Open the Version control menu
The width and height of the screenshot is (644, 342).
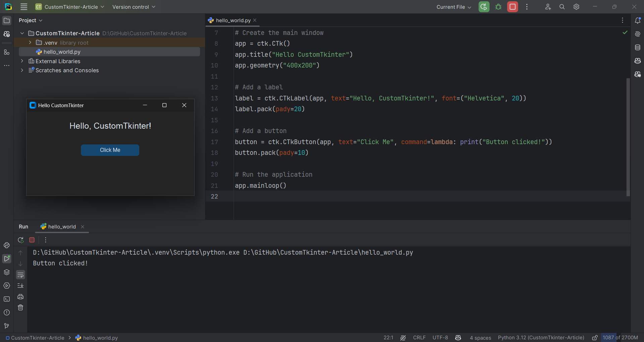pos(134,7)
